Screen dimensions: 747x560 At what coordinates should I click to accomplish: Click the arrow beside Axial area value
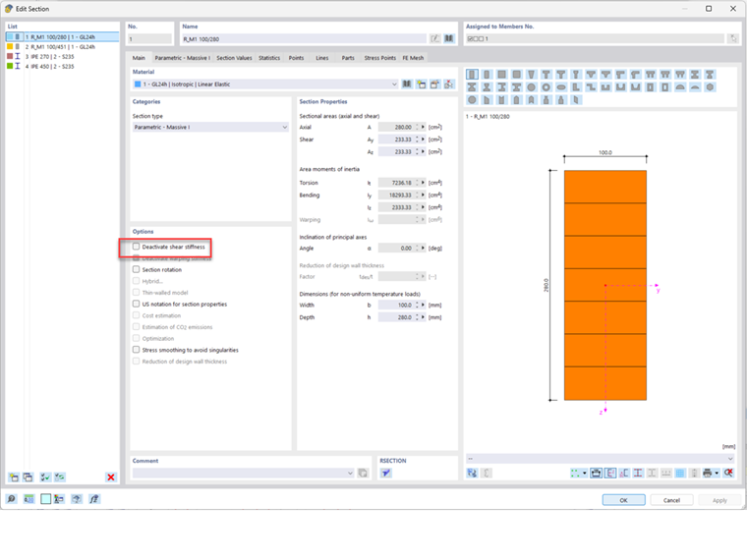(423, 127)
